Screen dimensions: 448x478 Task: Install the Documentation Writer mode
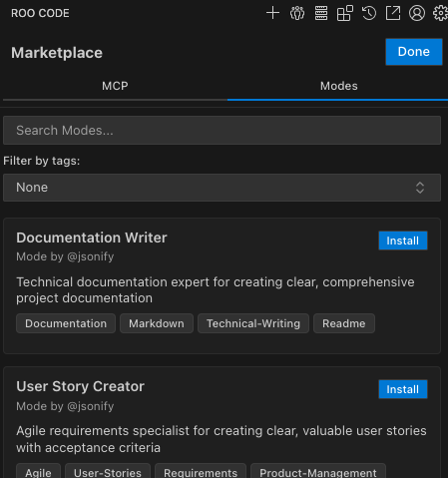coord(403,240)
